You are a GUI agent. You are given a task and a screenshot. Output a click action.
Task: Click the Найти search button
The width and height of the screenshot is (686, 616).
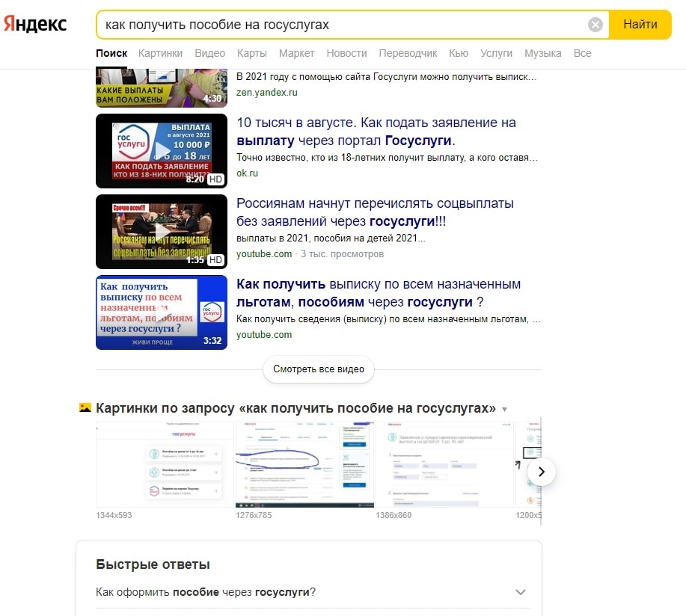(640, 25)
